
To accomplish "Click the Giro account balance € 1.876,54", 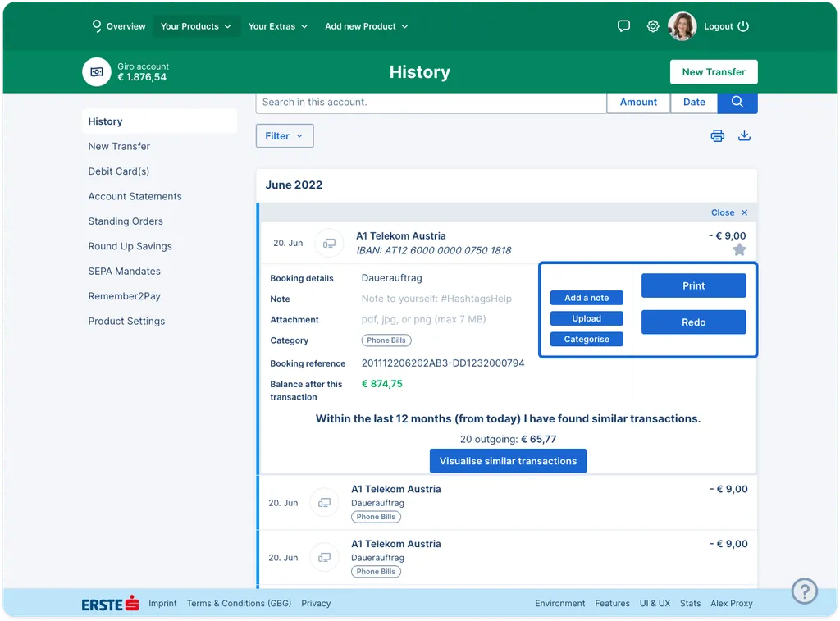I will click(142, 77).
